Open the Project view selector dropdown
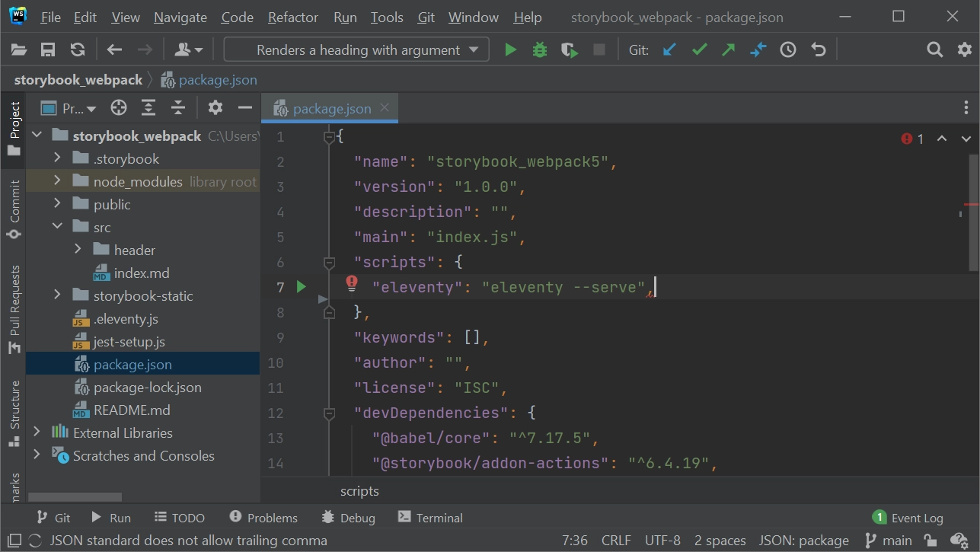Viewport: 980px width, 552px height. point(69,108)
